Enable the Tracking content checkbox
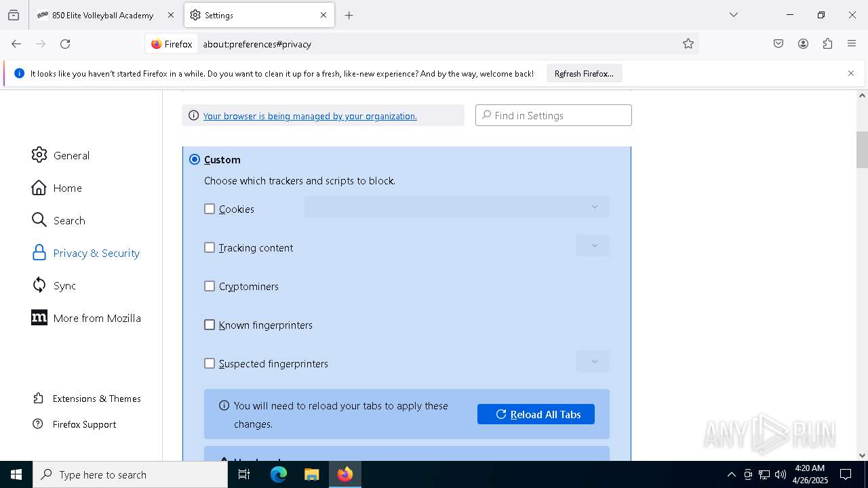Screen dimensions: 868x488 [x=210, y=247]
